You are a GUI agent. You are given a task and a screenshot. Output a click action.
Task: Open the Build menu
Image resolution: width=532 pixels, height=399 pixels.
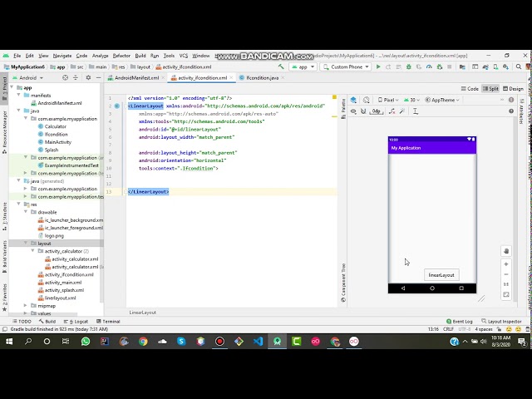(140, 56)
